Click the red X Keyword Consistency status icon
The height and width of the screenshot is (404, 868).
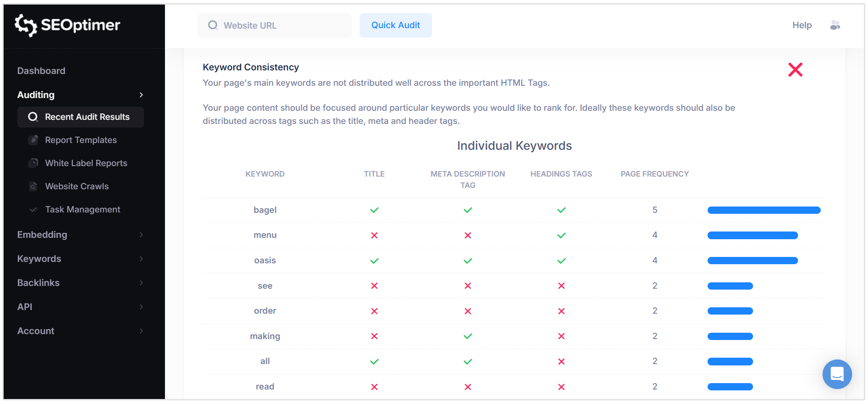tap(795, 69)
